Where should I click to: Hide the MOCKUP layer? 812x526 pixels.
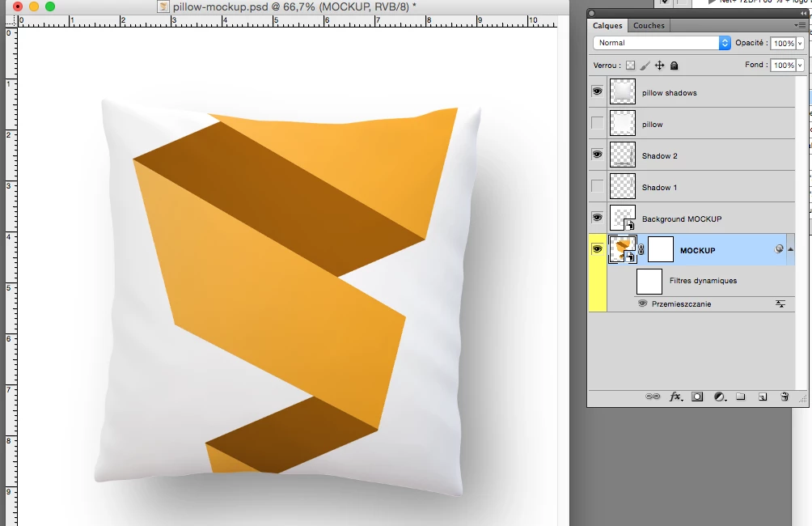[x=597, y=249]
